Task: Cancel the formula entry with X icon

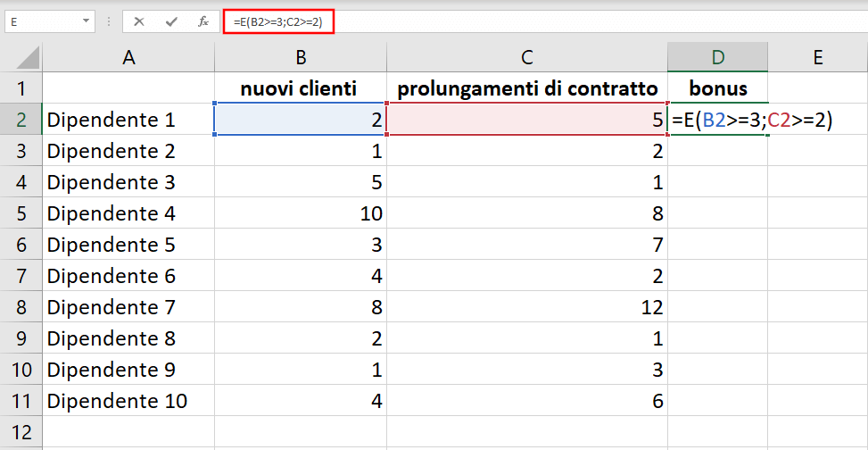Action: pyautogui.click(x=139, y=22)
